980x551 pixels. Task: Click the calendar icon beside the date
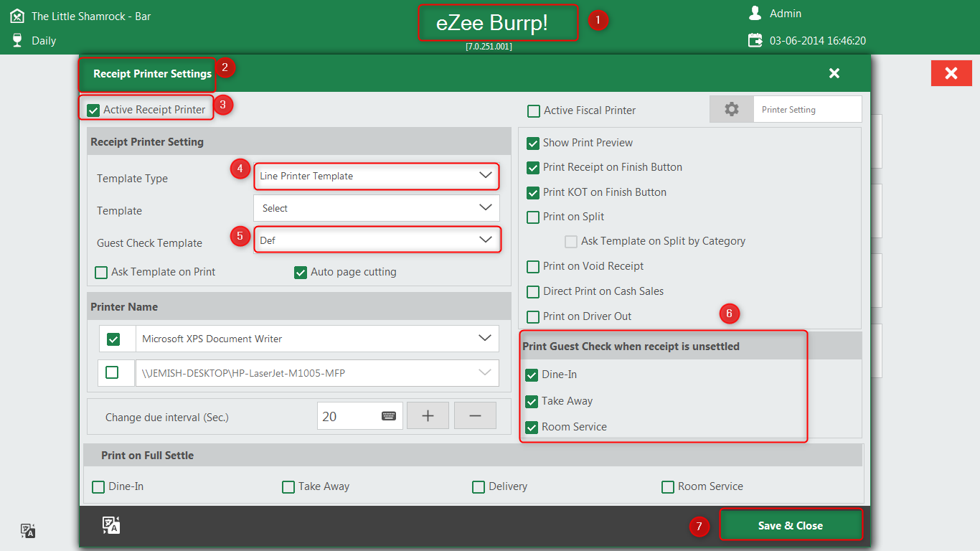[x=755, y=40]
